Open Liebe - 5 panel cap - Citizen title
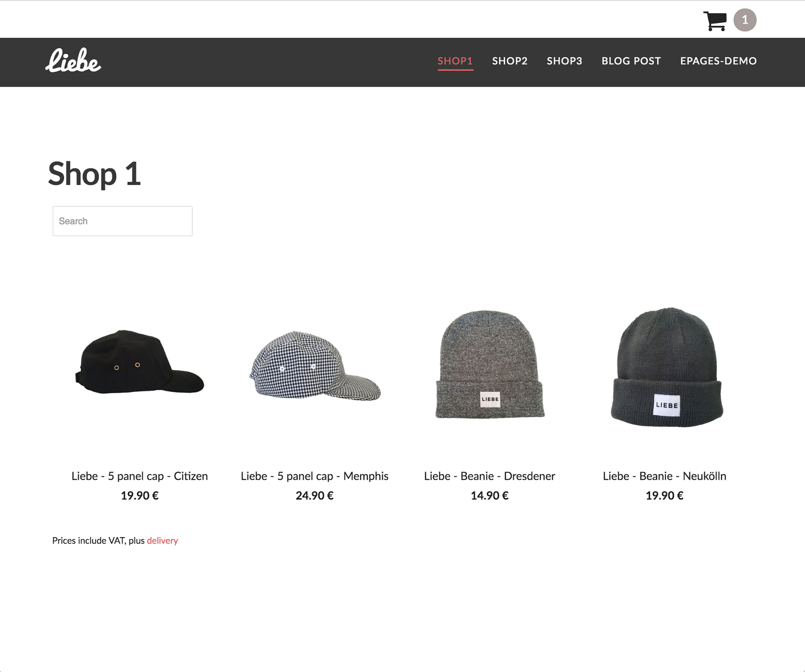 [139, 476]
